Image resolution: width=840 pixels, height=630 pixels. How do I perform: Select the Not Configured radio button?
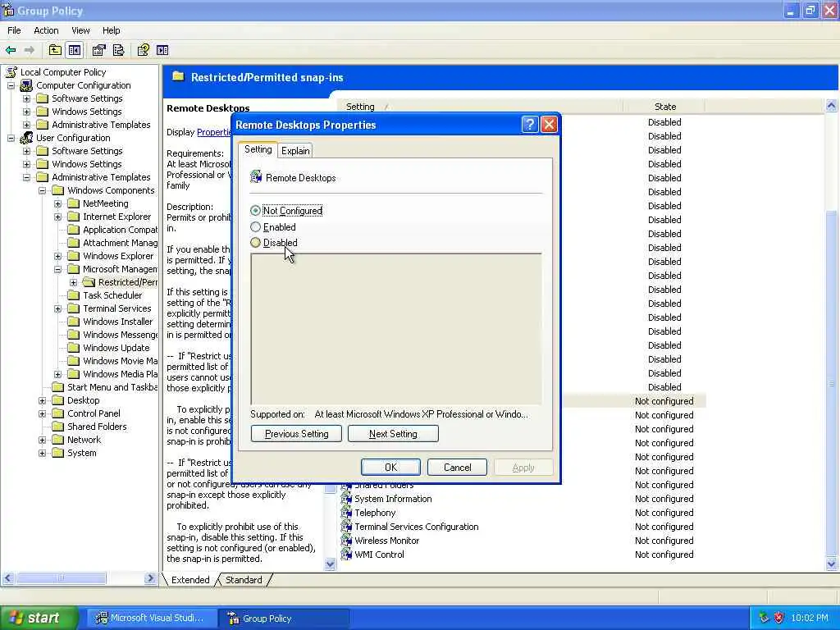[x=256, y=211]
